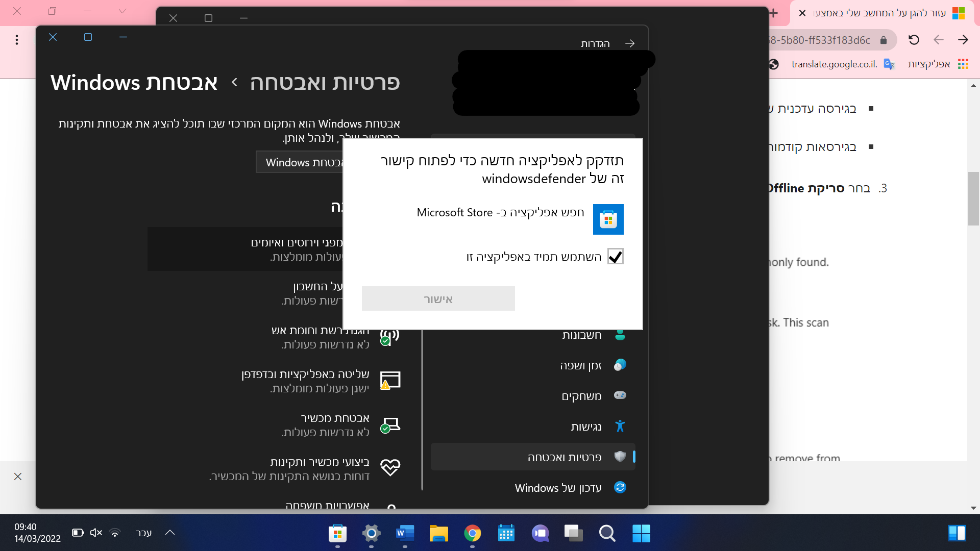Click the browser page vertical scrollbar thumb
The width and height of the screenshot is (980, 551).
[973, 199]
